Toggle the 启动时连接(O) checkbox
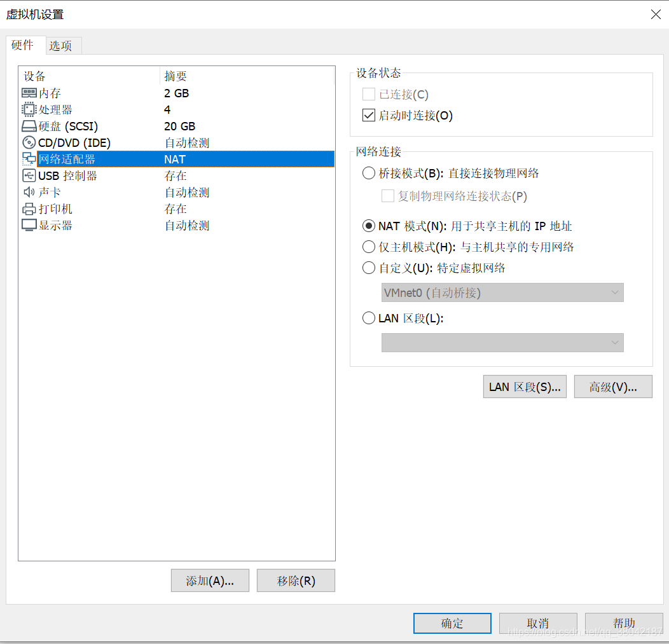This screenshot has width=669, height=644. [369, 115]
